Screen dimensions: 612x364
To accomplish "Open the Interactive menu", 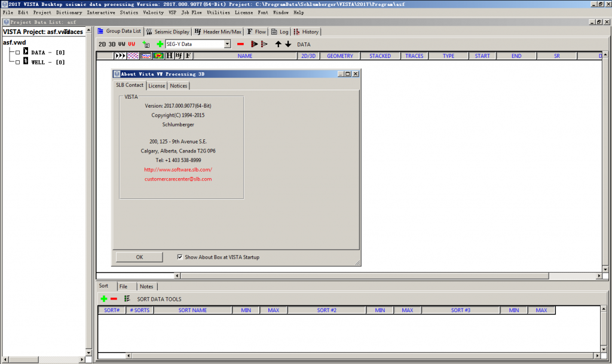I will tap(100, 13).
